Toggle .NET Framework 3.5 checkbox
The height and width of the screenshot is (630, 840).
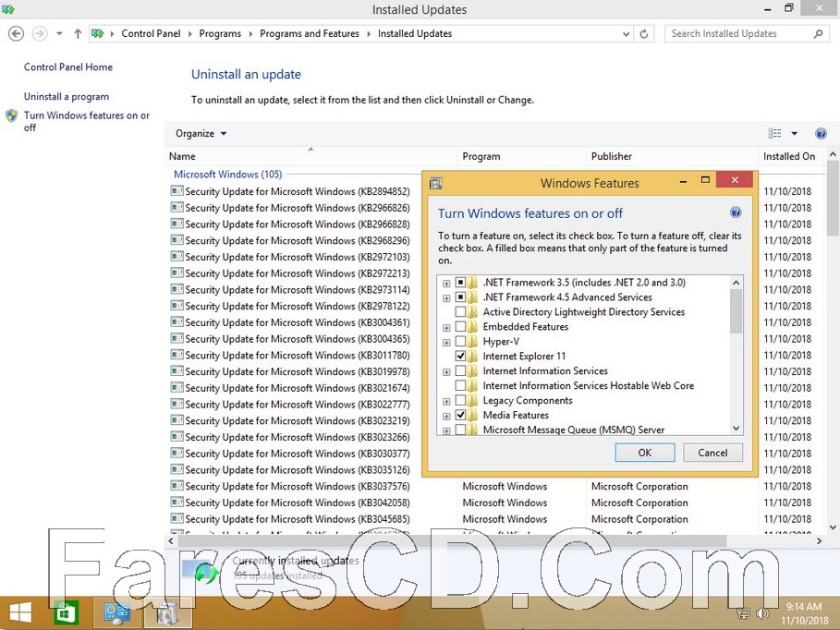tap(460, 283)
